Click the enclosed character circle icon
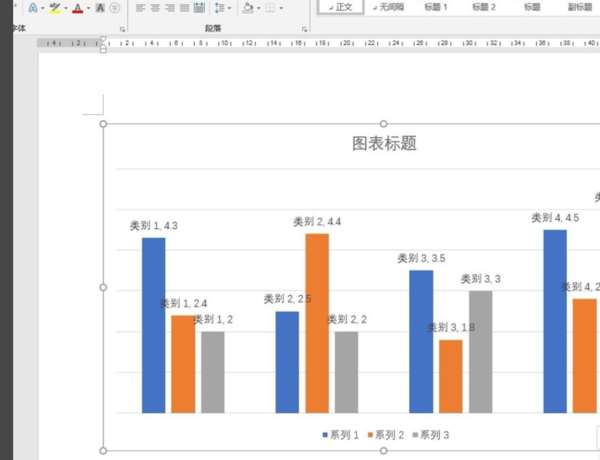This screenshot has height=460, width=600. pyautogui.click(x=114, y=8)
